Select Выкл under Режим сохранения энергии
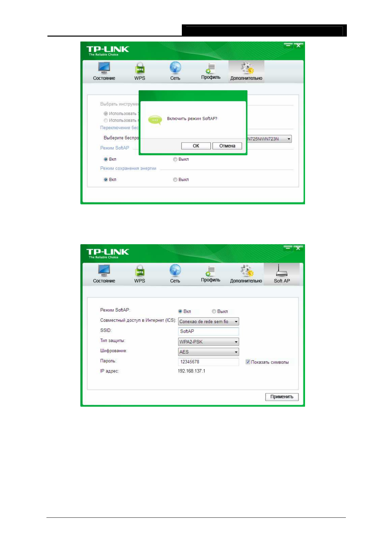392x555 pixels. pos(175,180)
